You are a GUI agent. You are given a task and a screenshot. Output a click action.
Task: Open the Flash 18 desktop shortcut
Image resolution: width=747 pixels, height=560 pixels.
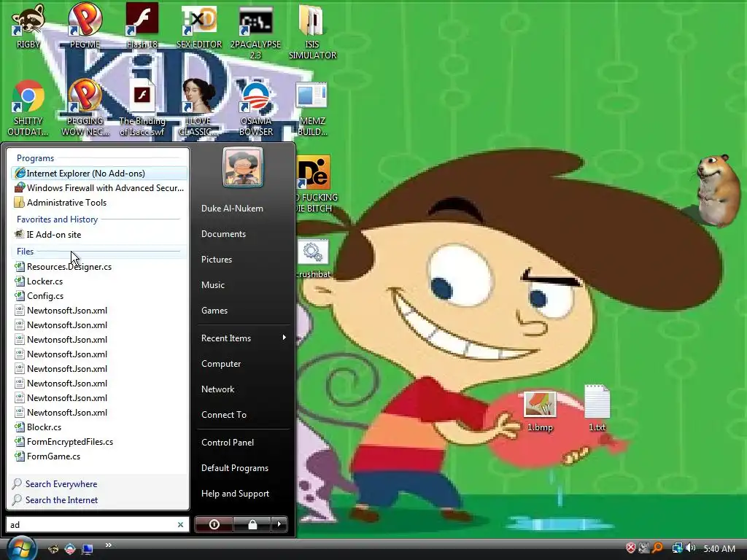142,26
